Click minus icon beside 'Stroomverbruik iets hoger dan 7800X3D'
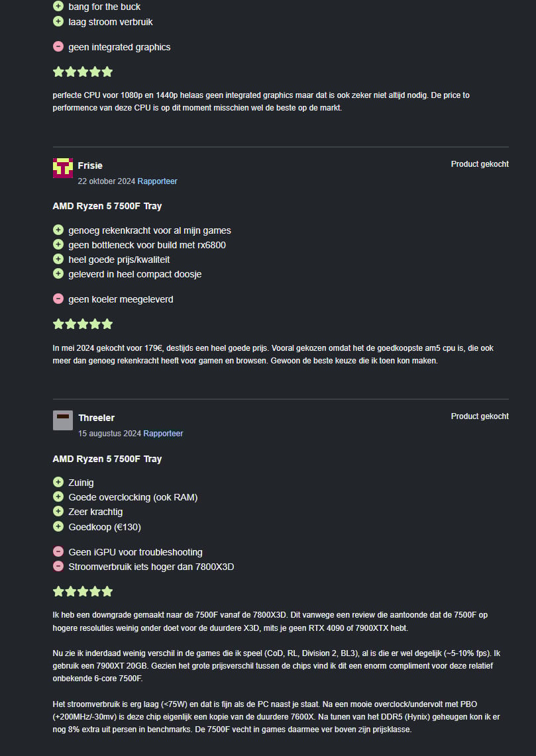Image resolution: width=536 pixels, height=756 pixels. point(58,567)
